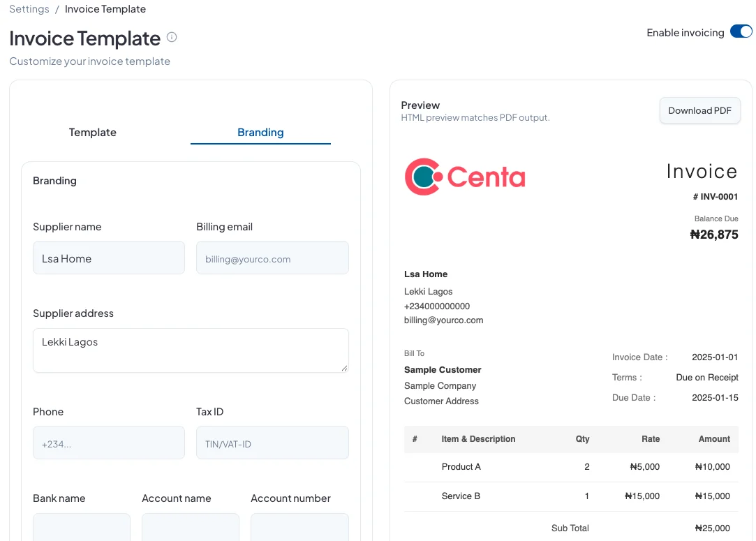Click the Phone input field
756x541 pixels.
tap(108, 443)
